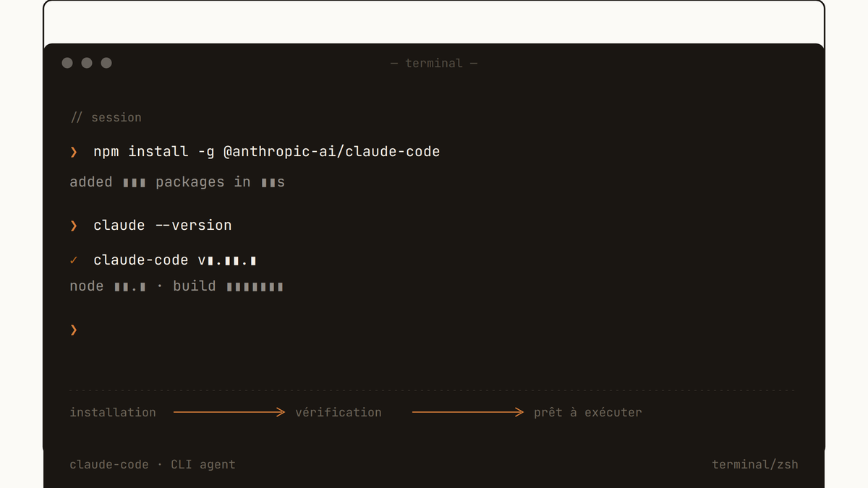Click the "prêt à exécuter" step label

pyautogui.click(x=588, y=412)
